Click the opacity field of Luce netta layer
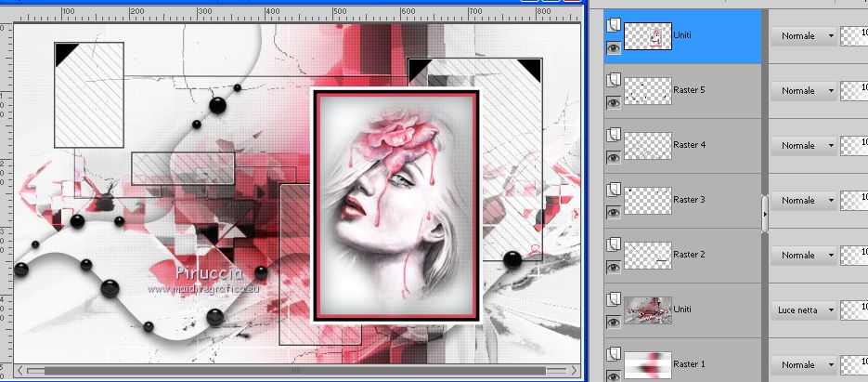The height and width of the screenshot is (382, 868). point(854,310)
